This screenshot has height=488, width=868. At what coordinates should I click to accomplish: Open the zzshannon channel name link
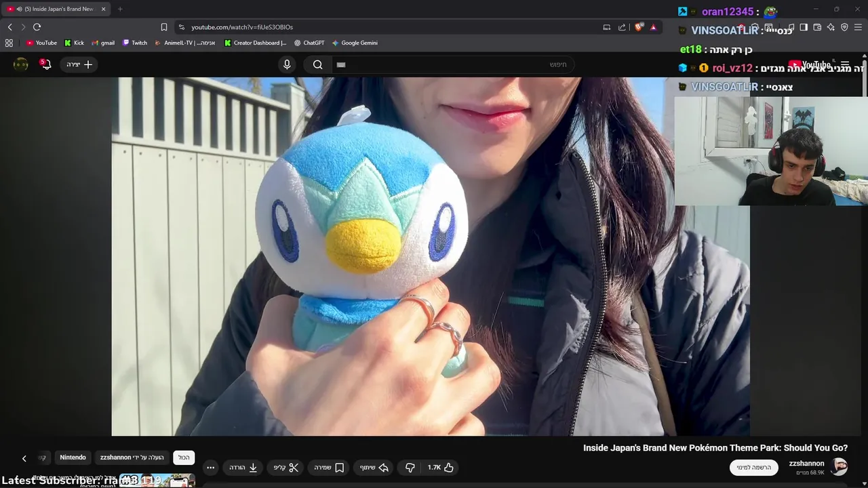click(806, 464)
